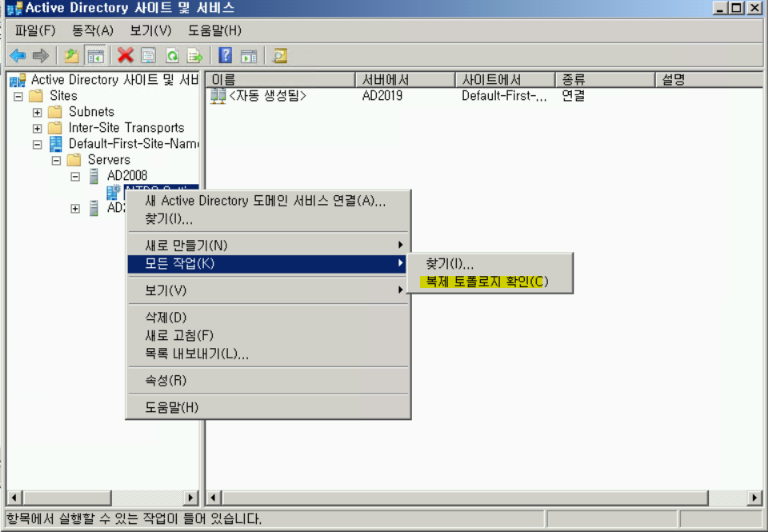Click the Active Directory root node icon
Image resolution: width=768 pixels, height=532 pixels.
point(18,80)
